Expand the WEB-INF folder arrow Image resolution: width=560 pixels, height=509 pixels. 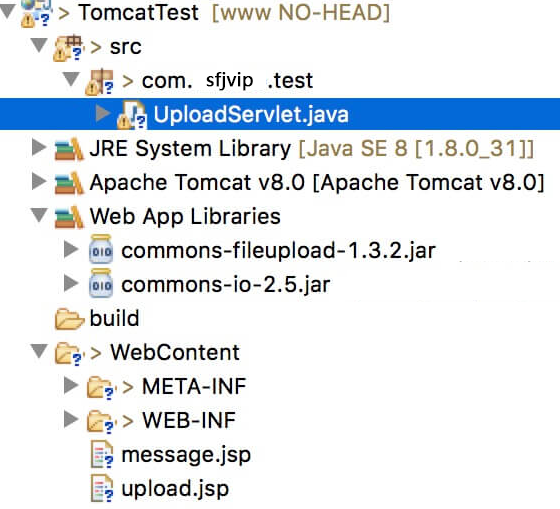71,419
